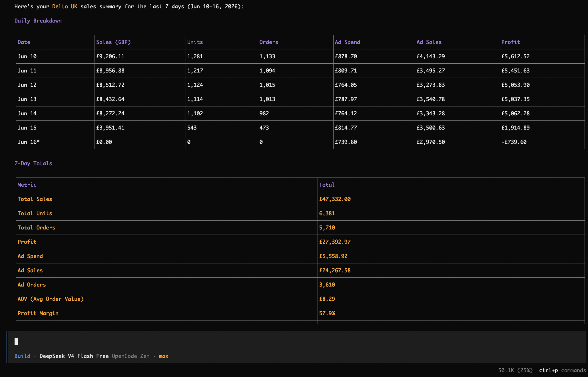Click the Total Orders metric label
Viewport: 588px width, 377px height.
[x=37, y=227]
